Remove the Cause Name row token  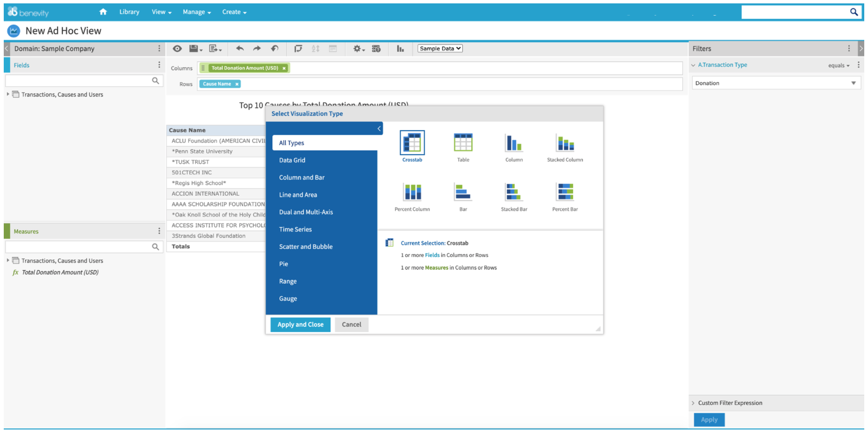coord(237,84)
